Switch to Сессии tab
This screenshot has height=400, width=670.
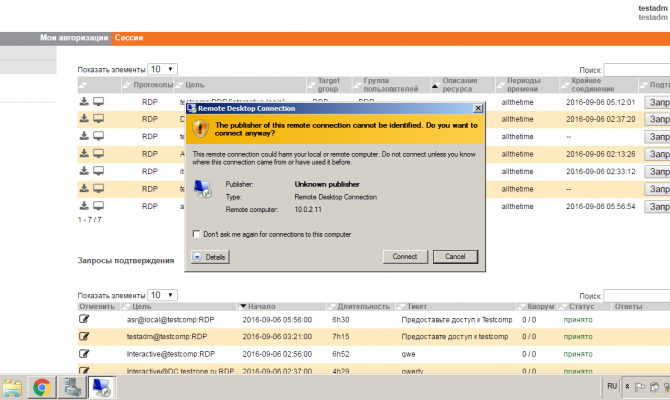pos(129,38)
